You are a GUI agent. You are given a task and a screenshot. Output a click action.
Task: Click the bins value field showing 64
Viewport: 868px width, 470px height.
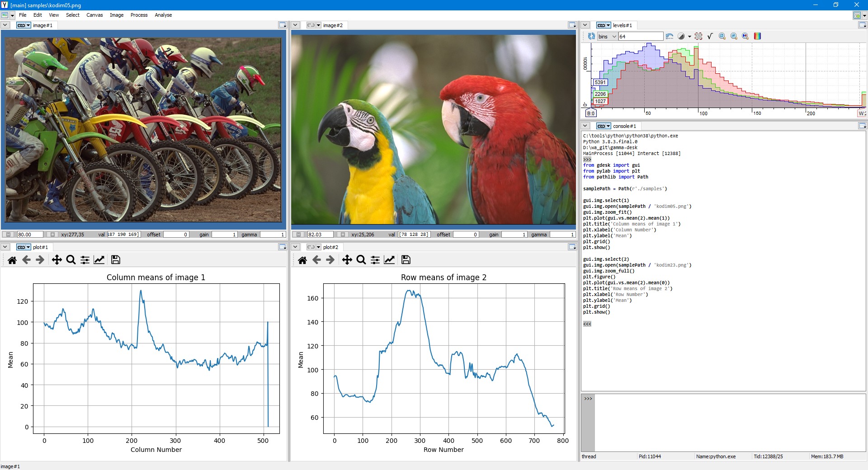coord(641,37)
